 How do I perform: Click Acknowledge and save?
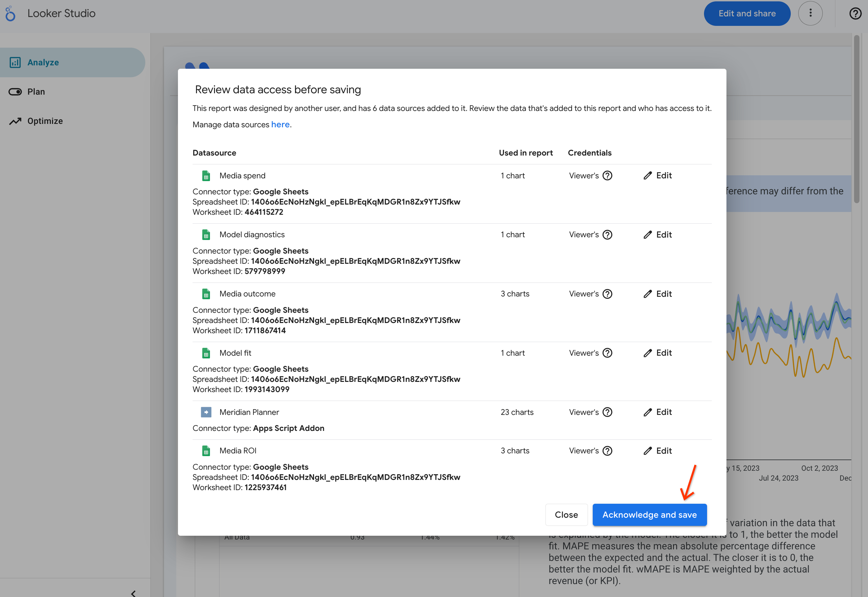pos(650,514)
